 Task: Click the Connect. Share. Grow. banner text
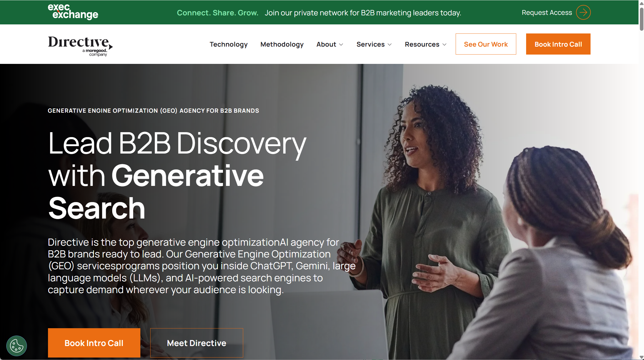point(217,13)
